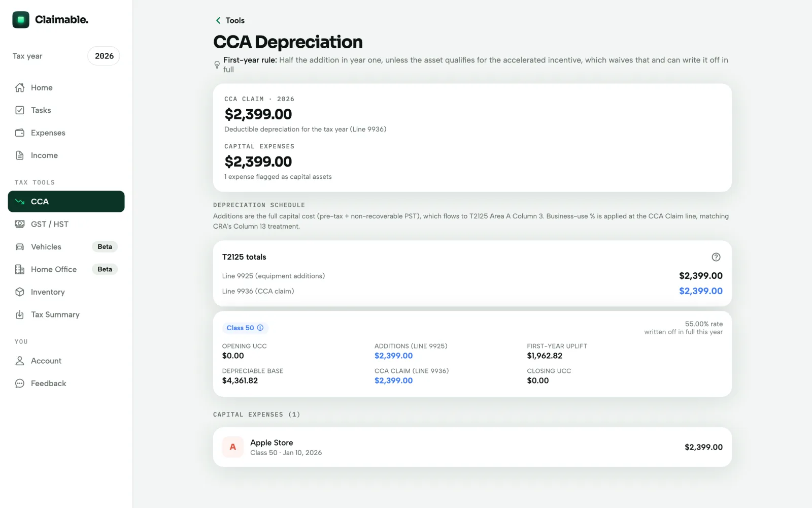Click the Inventory box icon
Viewport: 812px width, 508px height.
pos(20,292)
